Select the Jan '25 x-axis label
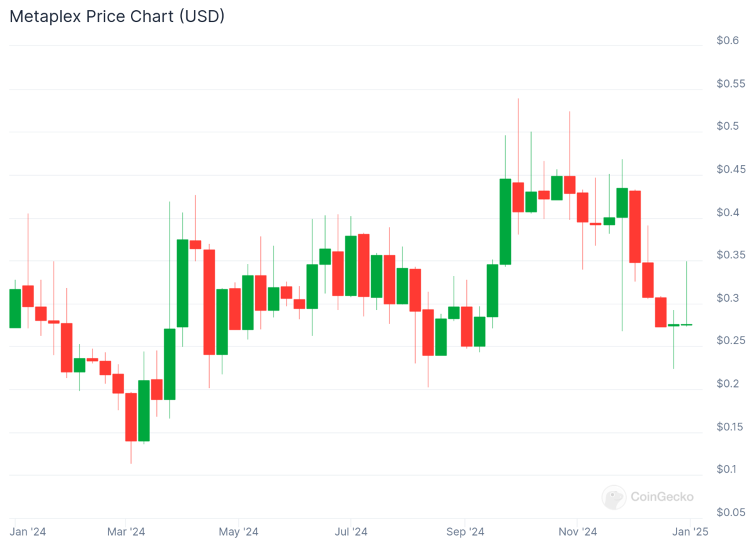This screenshot has height=552, width=756. coord(690,532)
